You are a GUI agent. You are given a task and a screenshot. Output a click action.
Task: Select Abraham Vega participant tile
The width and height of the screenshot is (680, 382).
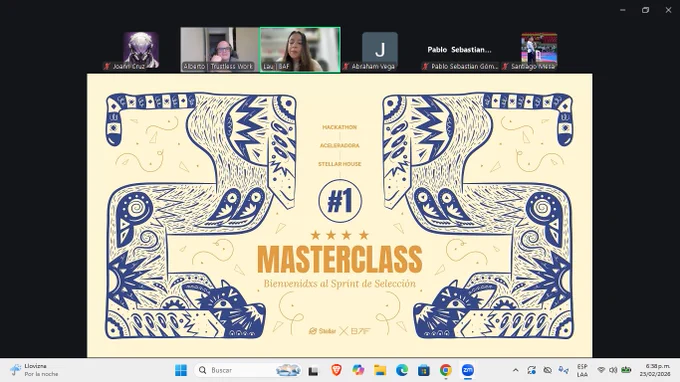point(380,49)
